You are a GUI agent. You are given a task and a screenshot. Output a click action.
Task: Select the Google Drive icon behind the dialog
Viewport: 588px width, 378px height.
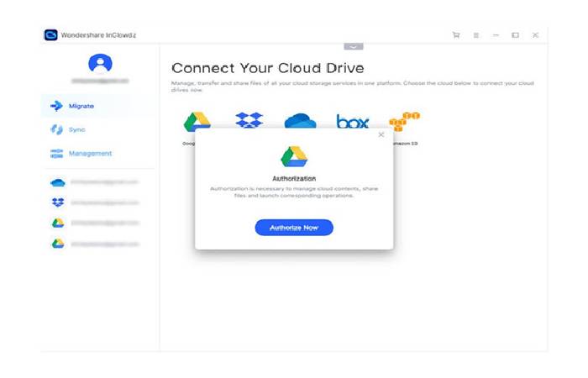coord(197,121)
